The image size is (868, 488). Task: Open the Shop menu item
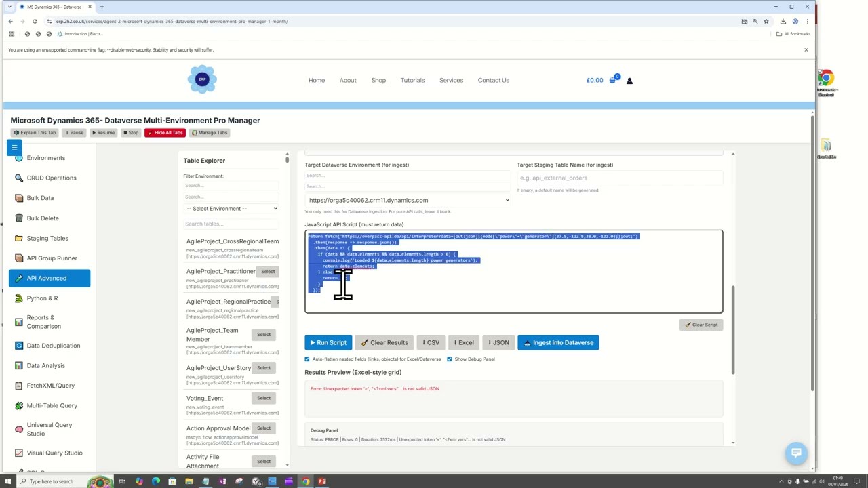pos(378,80)
